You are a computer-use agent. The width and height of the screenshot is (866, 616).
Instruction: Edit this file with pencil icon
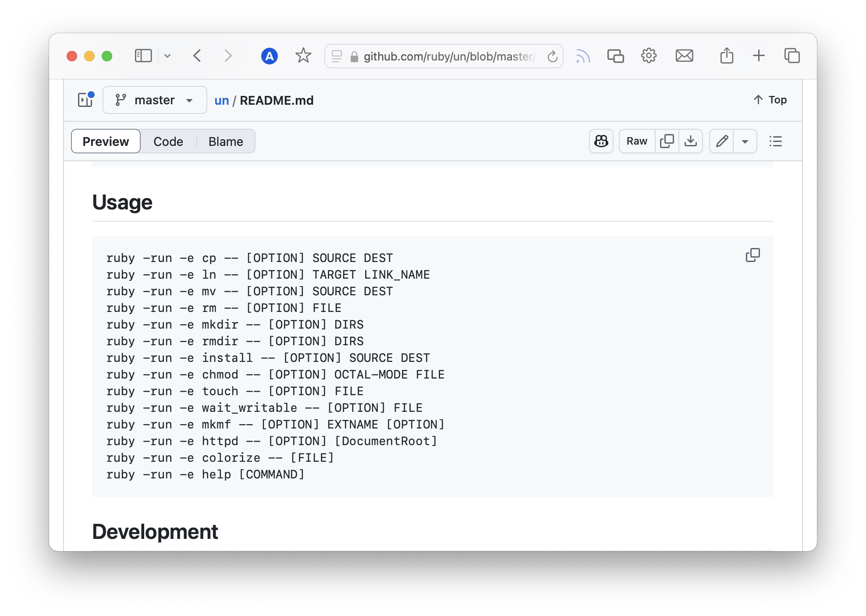722,141
